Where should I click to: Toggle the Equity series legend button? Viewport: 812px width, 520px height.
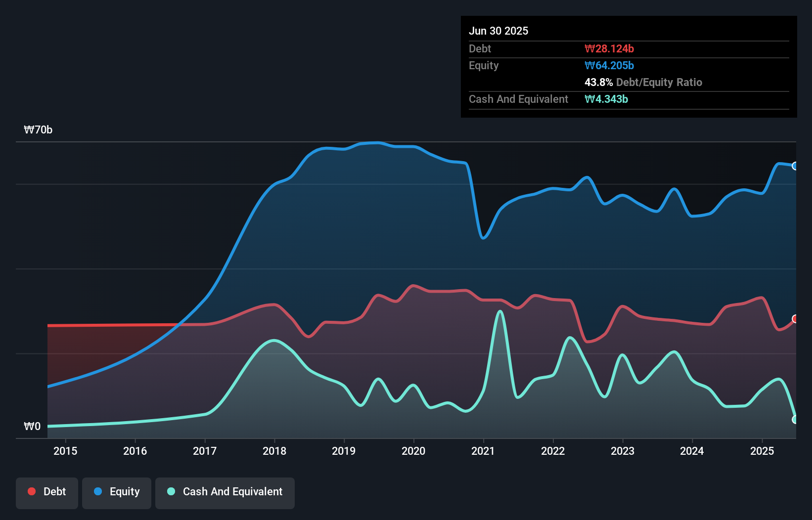[x=117, y=492]
